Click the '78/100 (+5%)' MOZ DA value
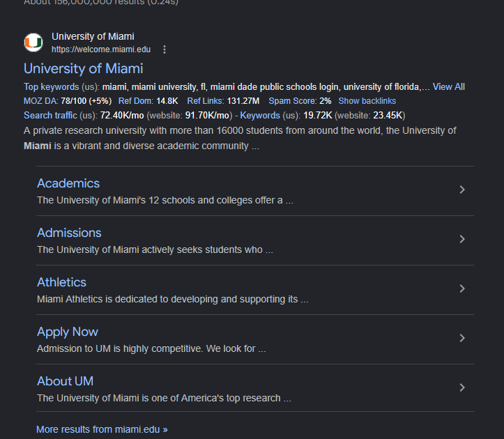Screen dimensions: 504x439 coord(86,101)
